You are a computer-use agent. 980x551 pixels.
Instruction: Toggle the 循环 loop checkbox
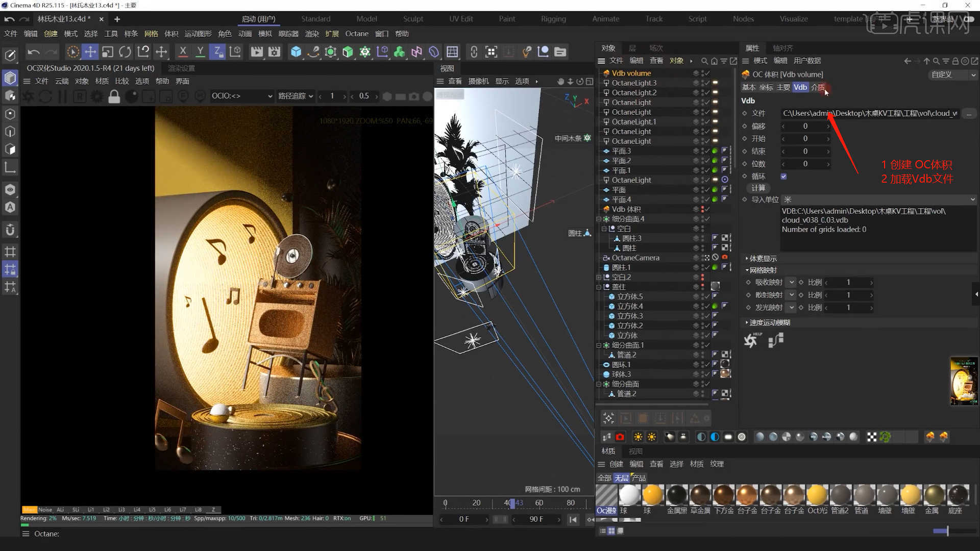coord(783,176)
